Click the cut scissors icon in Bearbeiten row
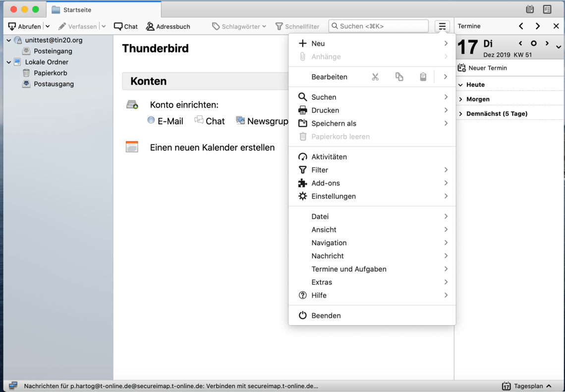The height and width of the screenshot is (392, 565). pyautogui.click(x=375, y=77)
